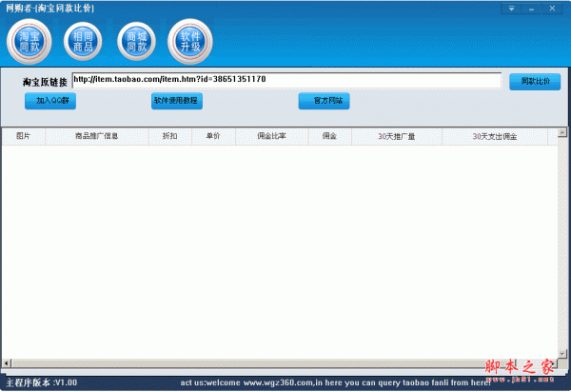
Task: Open the 软件使用教程 tutorial button
Action: pyautogui.click(x=177, y=101)
